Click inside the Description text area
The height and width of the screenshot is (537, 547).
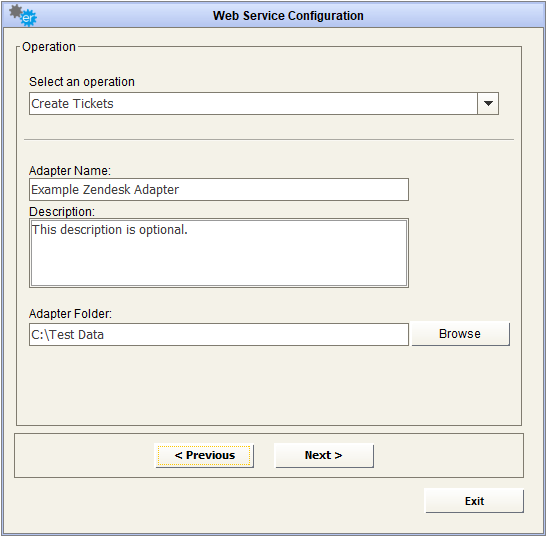click(219, 253)
